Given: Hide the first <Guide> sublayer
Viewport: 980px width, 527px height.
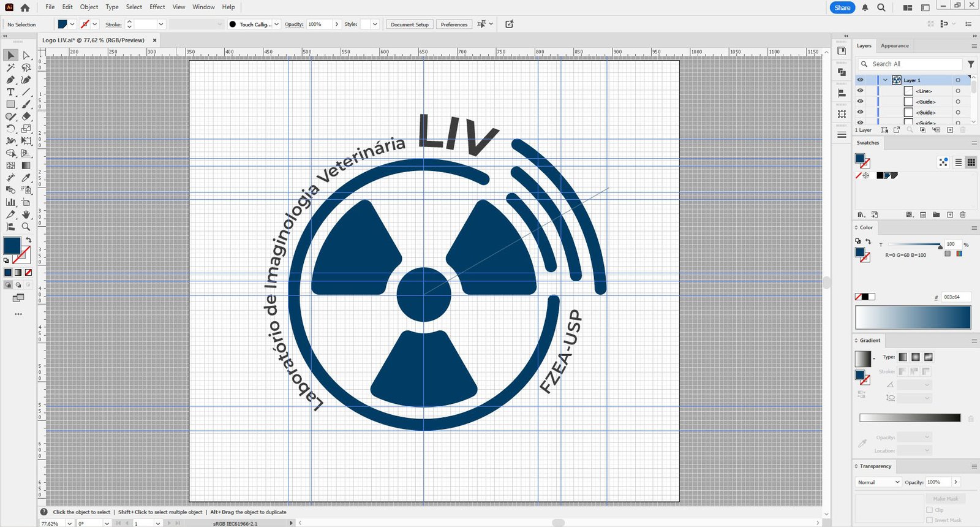Looking at the screenshot, I should 860,102.
